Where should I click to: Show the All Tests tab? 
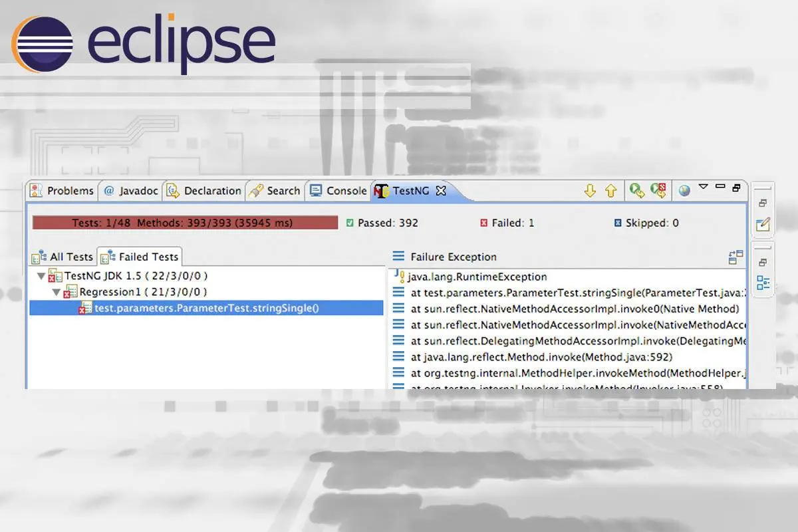click(63, 257)
